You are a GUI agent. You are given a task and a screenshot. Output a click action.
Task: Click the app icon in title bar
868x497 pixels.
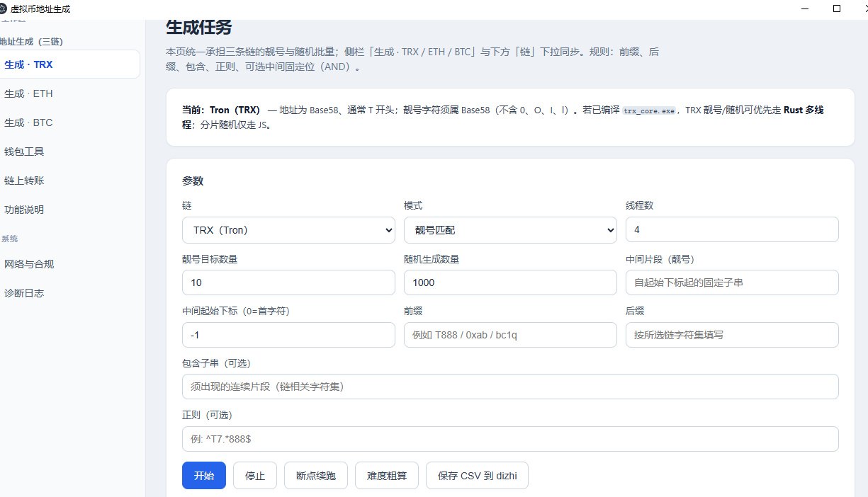pos(4,8)
